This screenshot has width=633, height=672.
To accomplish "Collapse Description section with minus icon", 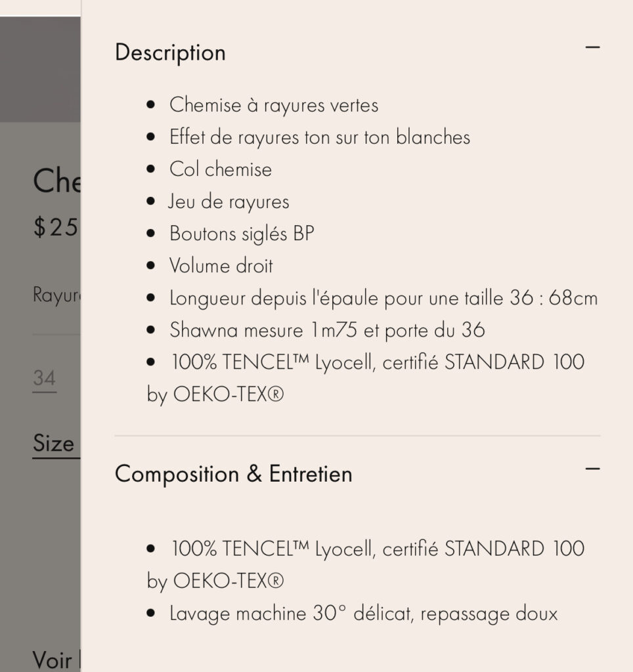I will tap(592, 48).
